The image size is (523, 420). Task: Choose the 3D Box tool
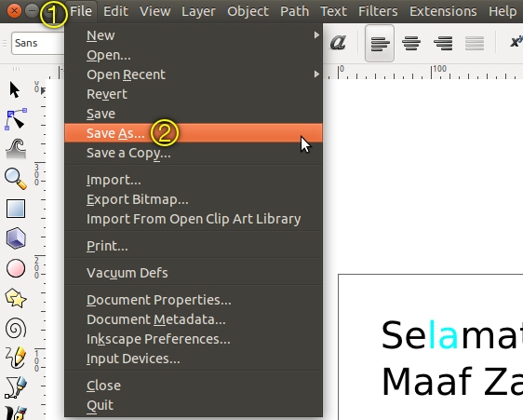click(x=16, y=238)
